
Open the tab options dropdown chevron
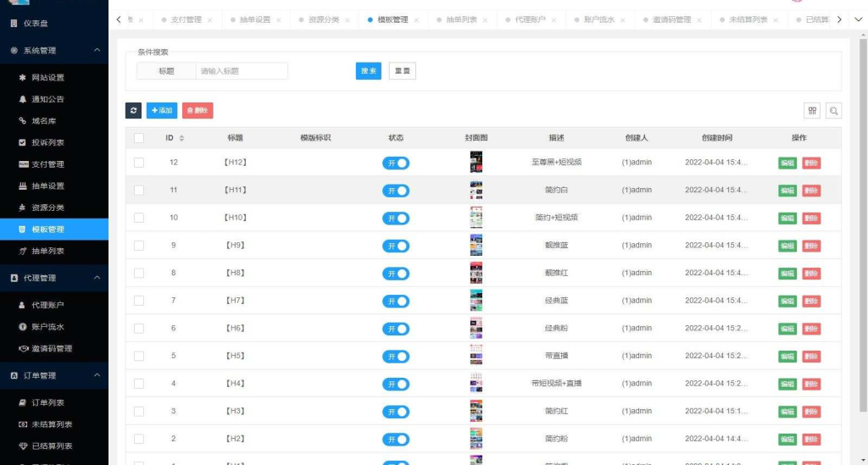pyautogui.click(x=858, y=19)
